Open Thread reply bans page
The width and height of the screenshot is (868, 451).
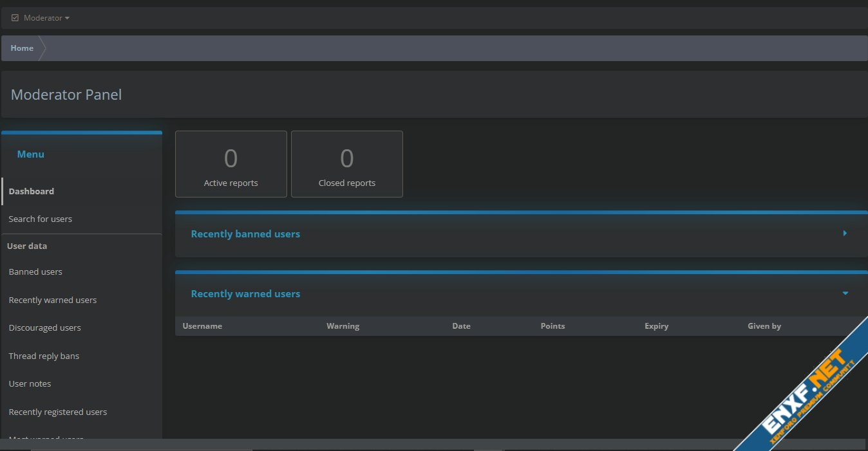(x=44, y=356)
